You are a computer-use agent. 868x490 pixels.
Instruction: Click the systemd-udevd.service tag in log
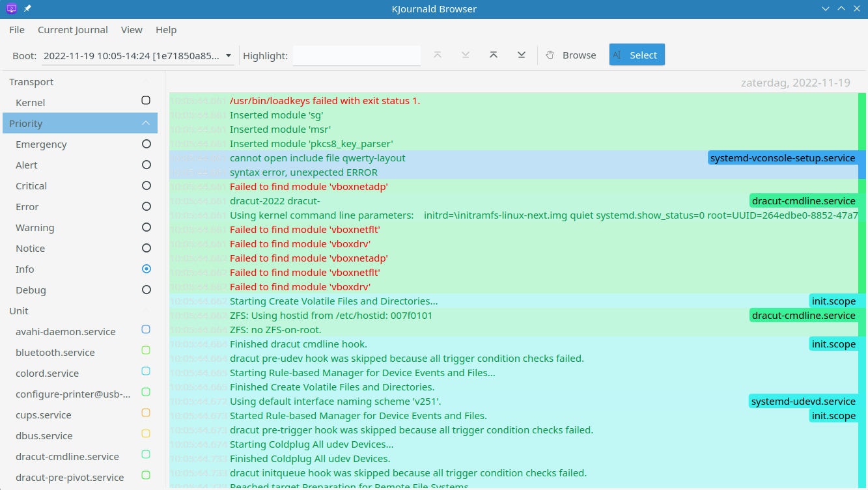(x=803, y=402)
